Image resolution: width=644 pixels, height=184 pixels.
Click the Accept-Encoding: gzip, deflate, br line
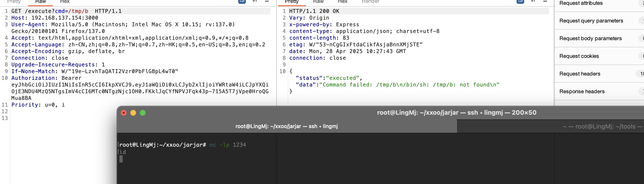68,51
